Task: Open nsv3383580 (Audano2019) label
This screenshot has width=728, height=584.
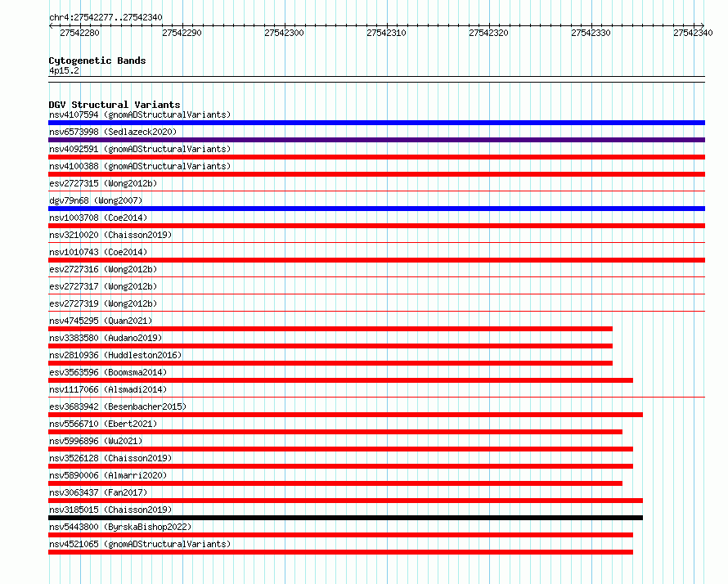Action: tap(106, 338)
